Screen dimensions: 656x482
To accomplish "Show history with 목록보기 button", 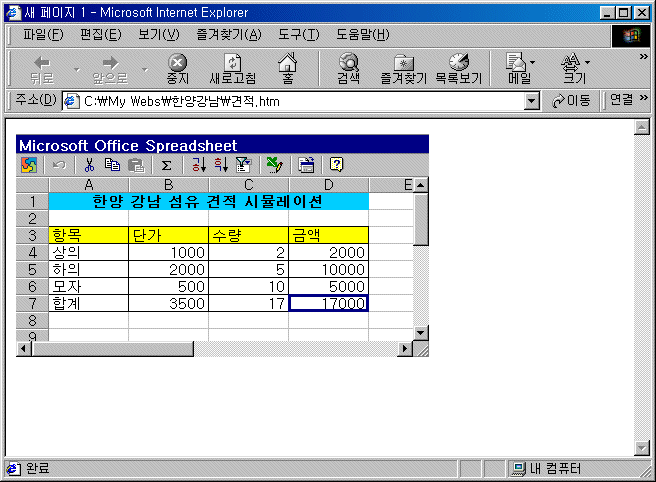I will 459,69.
